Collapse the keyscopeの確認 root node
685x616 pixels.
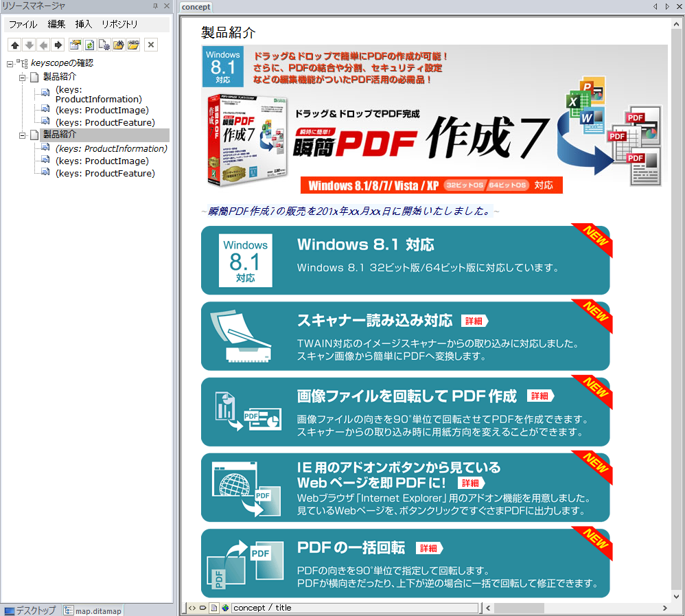pyautogui.click(x=10, y=65)
